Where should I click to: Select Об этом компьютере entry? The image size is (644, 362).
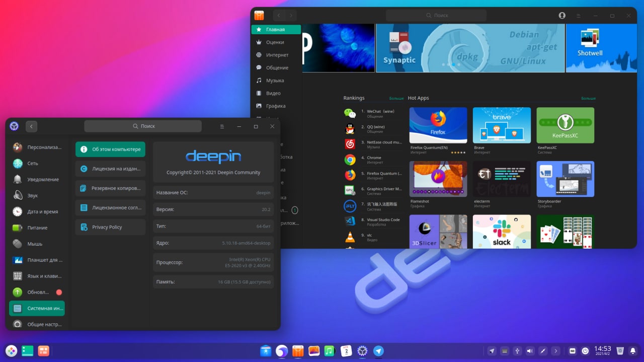(111, 149)
